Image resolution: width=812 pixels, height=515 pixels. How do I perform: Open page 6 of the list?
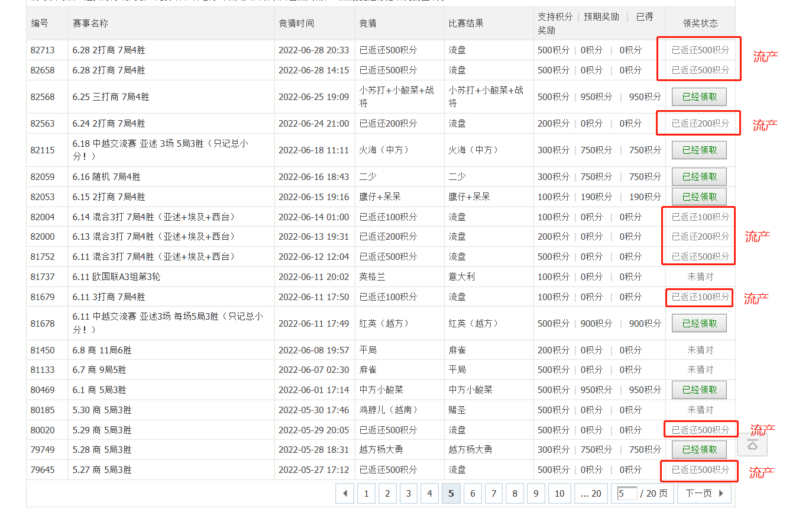click(473, 493)
